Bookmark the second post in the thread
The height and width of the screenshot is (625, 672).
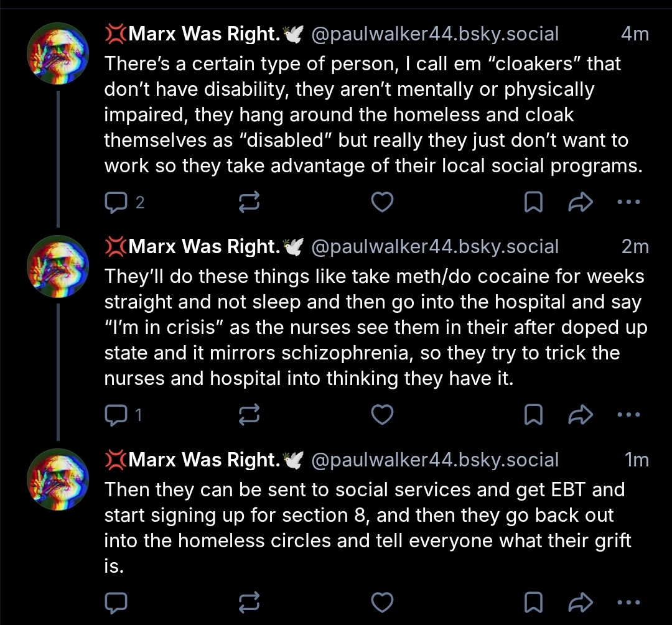coord(533,414)
